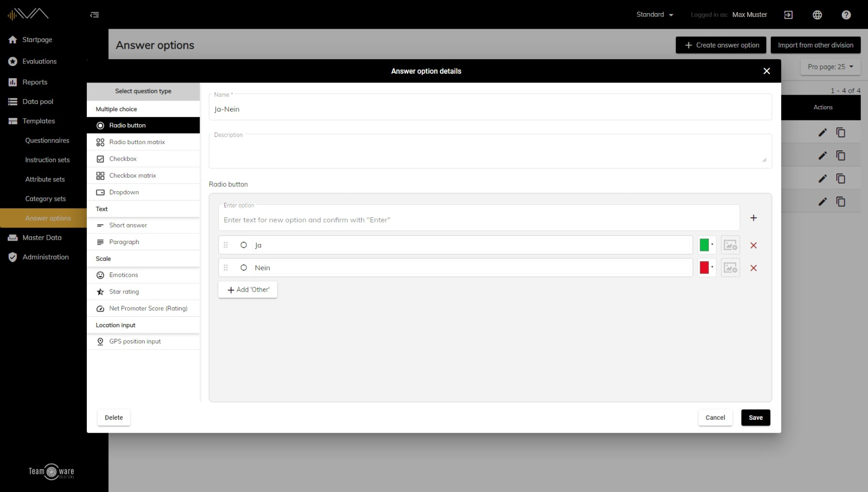Remove the 'Ja' option with X
868x492 pixels.
click(753, 246)
